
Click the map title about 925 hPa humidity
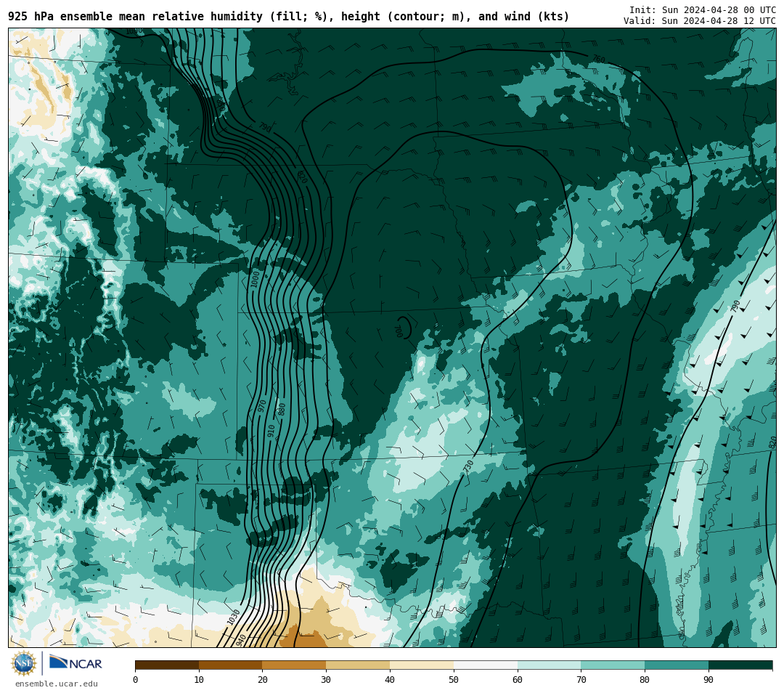[288, 17]
